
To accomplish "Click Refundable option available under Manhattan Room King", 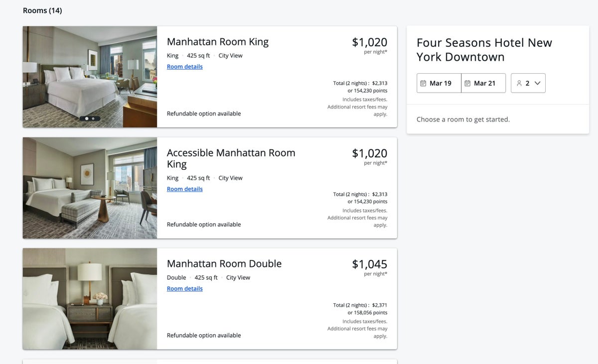I will tap(203, 114).
